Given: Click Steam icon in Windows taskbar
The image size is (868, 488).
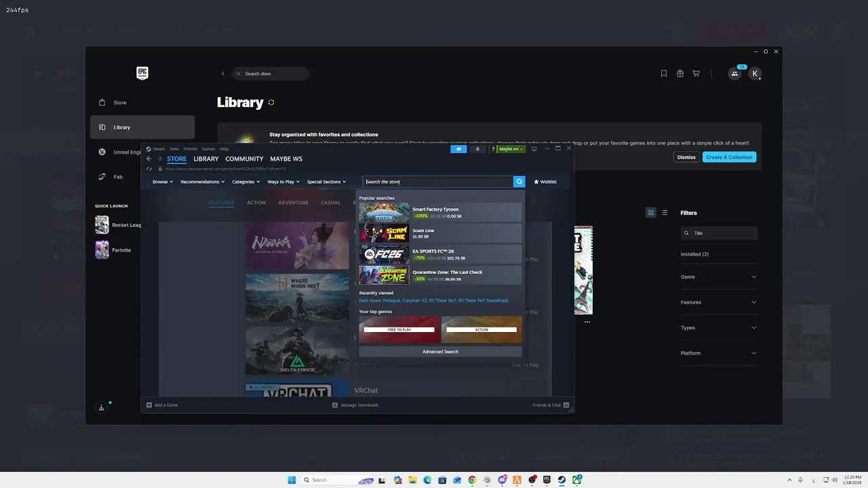Looking at the screenshot, I should point(561,480).
